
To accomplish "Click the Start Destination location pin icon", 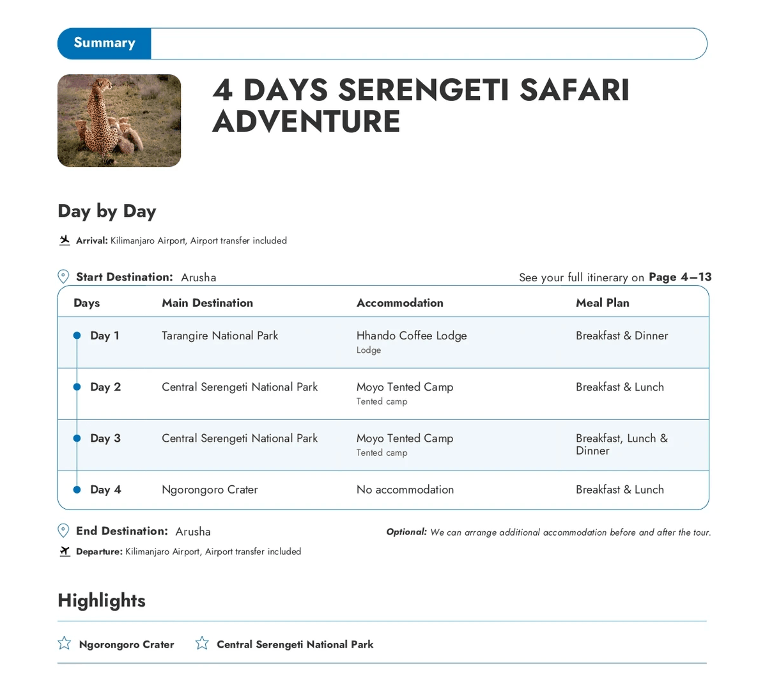I will [63, 276].
